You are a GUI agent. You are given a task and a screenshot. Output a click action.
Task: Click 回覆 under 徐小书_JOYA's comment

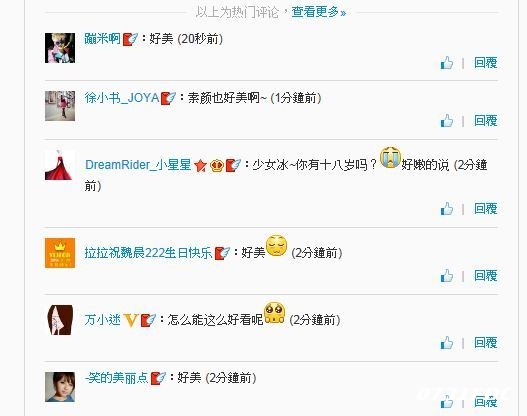coord(486,121)
